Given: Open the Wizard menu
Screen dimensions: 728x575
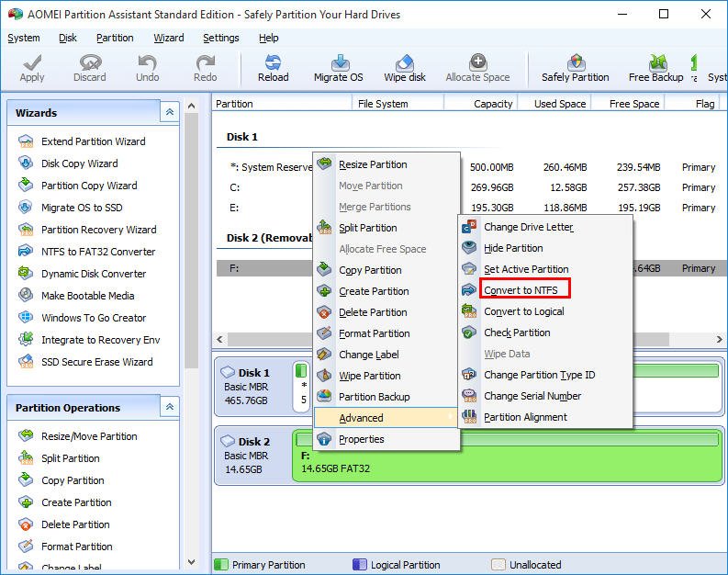Looking at the screenshot, I should [x=169, y=38].
